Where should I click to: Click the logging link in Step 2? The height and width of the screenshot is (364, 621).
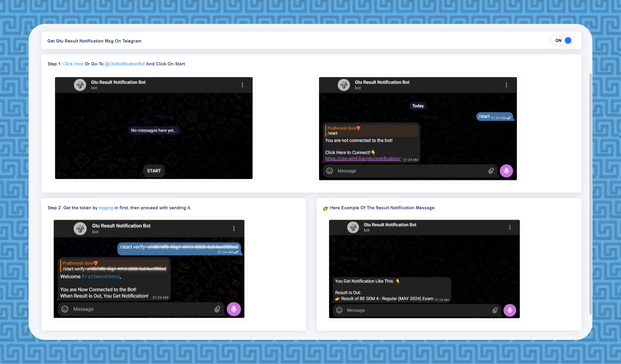[x=106, y=208]
